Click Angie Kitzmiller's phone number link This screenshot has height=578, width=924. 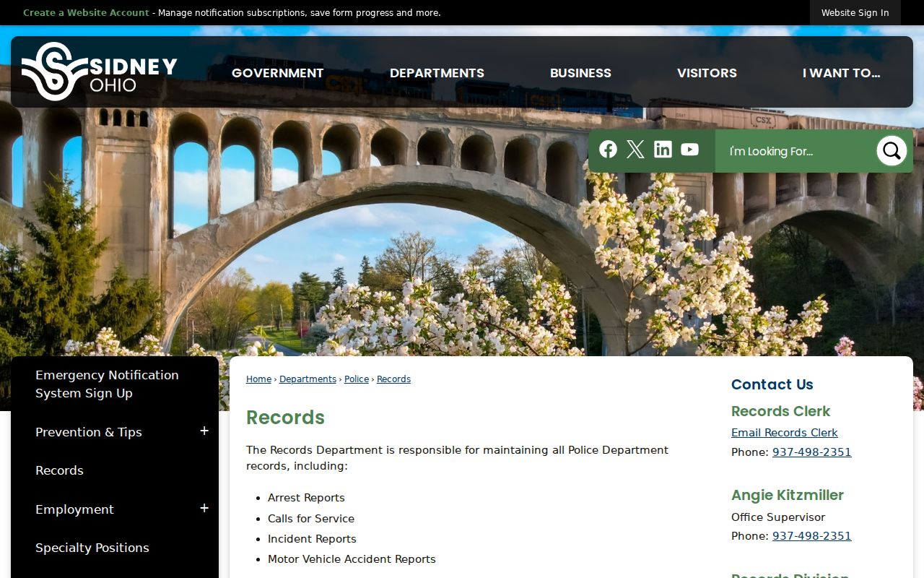[x=811, y=536]
